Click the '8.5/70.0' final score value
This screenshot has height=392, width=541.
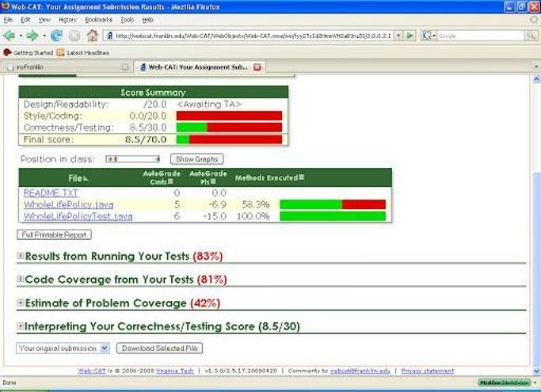pos(146,139)
